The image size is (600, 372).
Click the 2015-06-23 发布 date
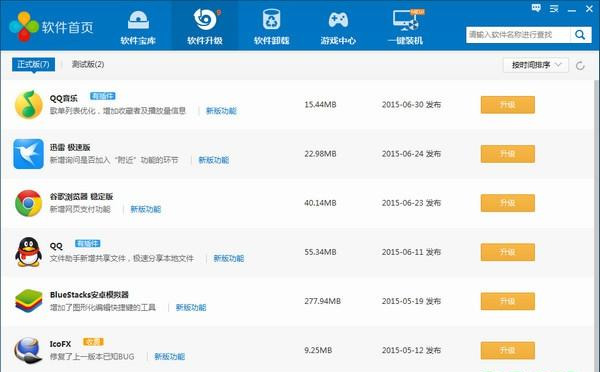click(x=411, y=203)
